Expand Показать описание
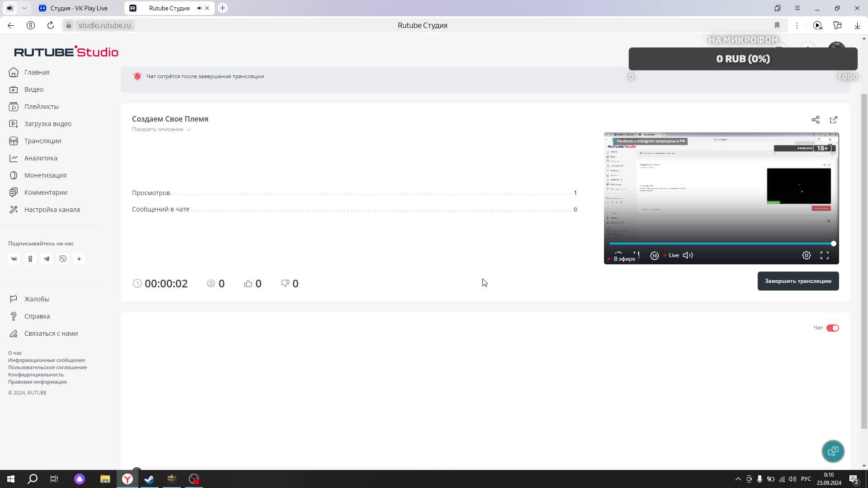Image resolution: width=868 pixels, height=488 pixels. point(161,129)
